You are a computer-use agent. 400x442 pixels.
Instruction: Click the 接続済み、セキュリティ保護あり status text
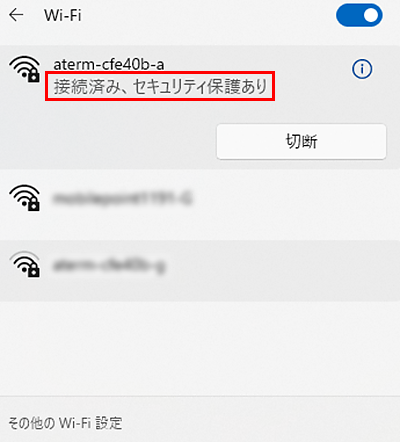[160, 86]
